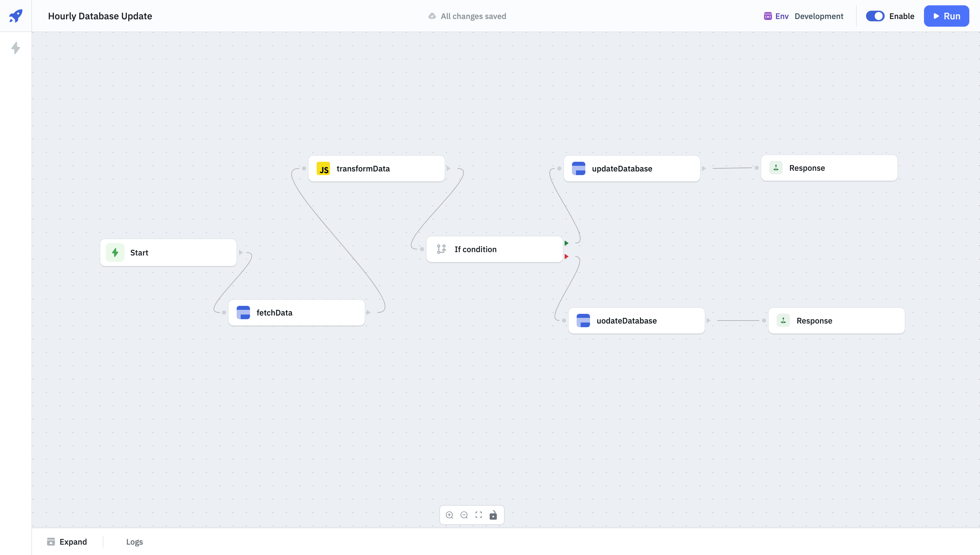Viewport: 980px width, 555px height.
Task: Run the workflow
Action: 946,16
